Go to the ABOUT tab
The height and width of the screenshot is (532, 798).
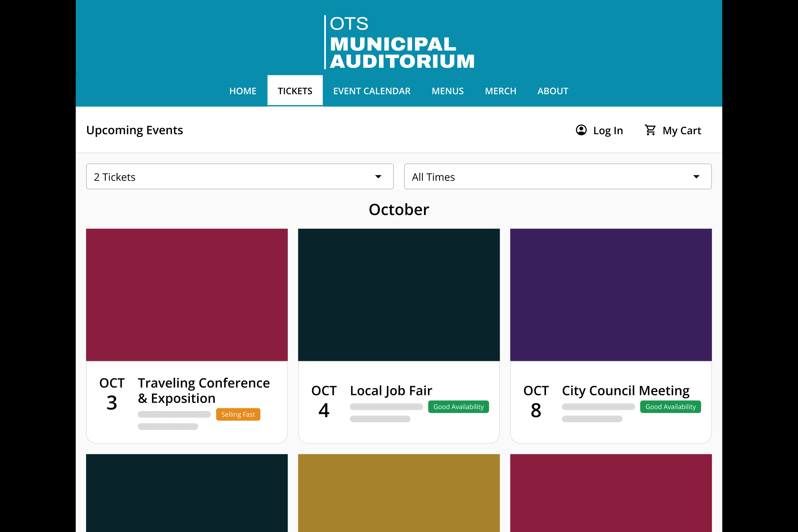553,91
